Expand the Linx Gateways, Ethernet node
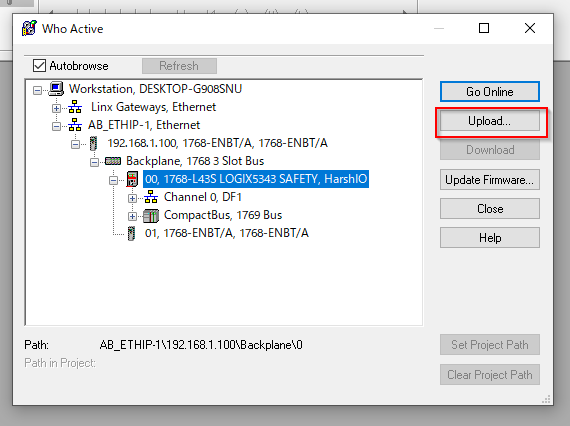This screenshot has width=570, height=426. [56, 108]
